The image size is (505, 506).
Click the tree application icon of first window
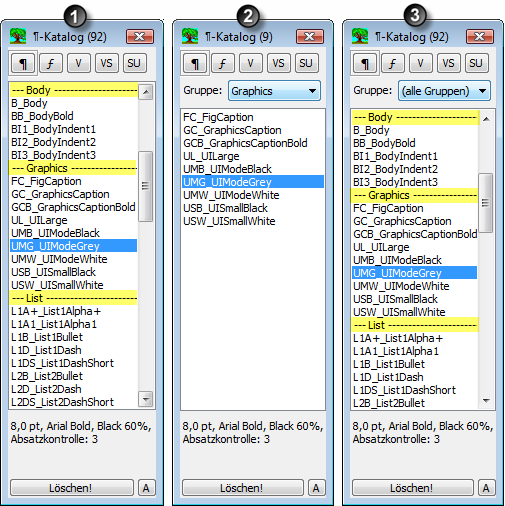click(x=18, y=36)
